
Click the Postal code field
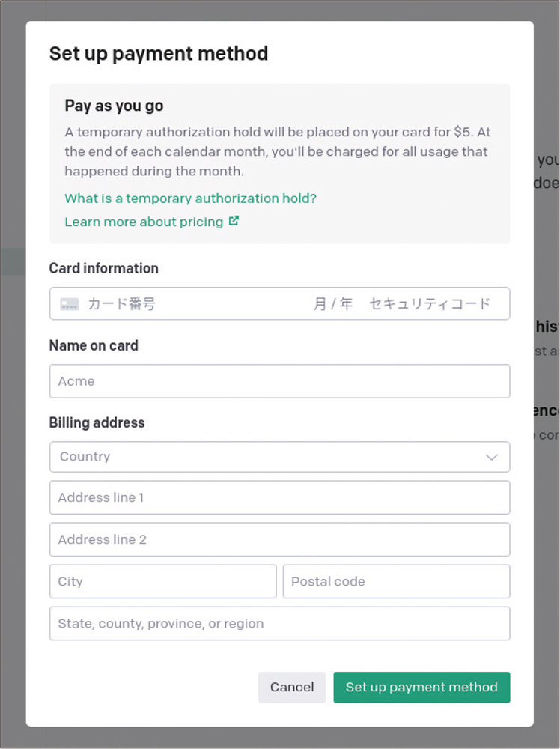pyautogui.click(x=396, y=581)
